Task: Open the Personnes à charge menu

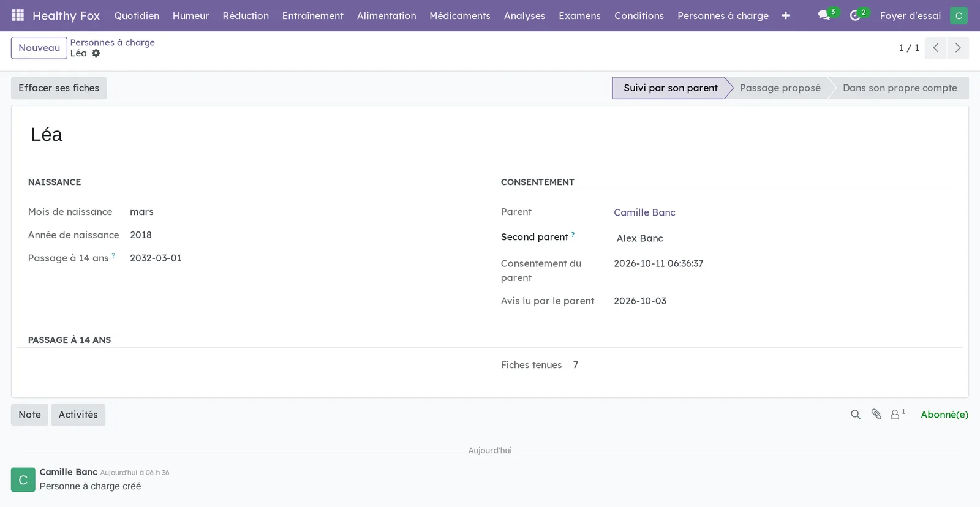Action: [723, 15]
